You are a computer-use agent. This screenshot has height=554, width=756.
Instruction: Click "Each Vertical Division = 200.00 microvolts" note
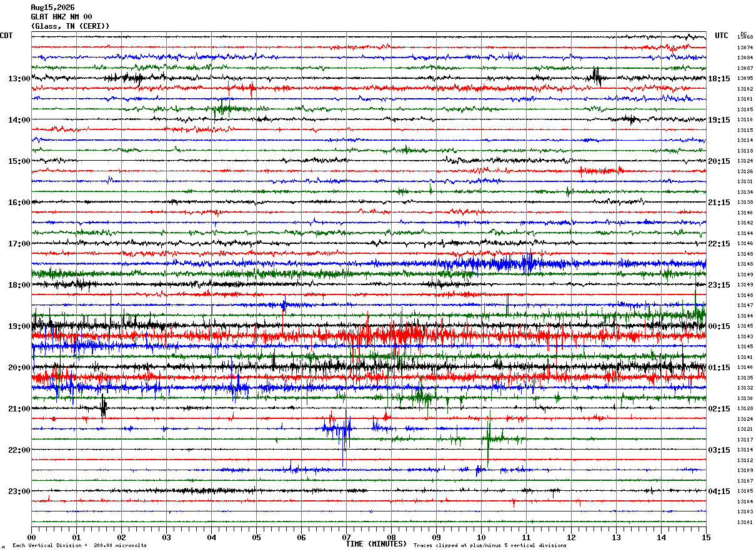[79, 545]
